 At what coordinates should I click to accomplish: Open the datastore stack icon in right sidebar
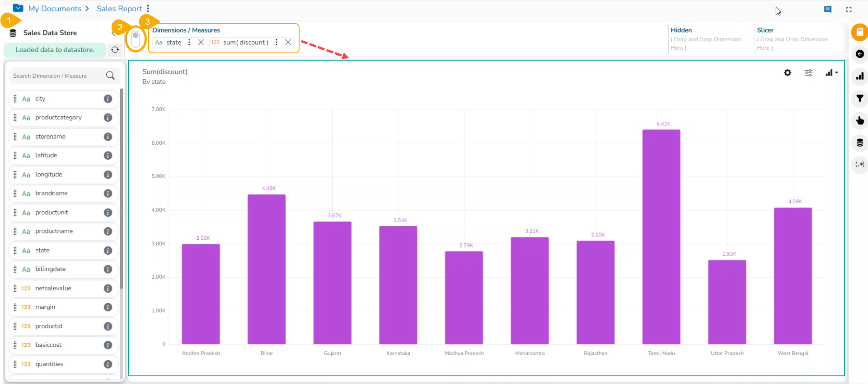[859, 142]
